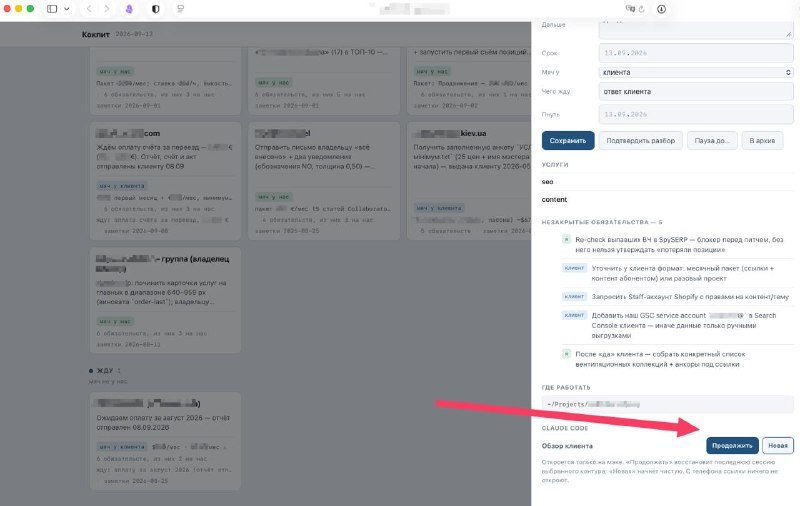Screen dimensions: 800x506
Task: Click the «Обзор клиента» label under Claude Code
Action: point(567,446)
